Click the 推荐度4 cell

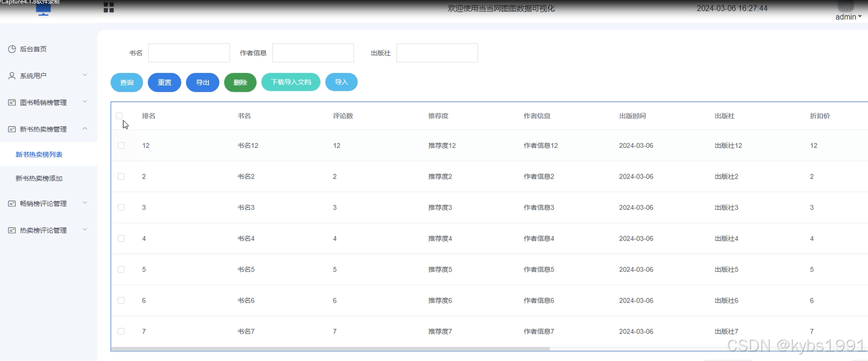[440, 239]
